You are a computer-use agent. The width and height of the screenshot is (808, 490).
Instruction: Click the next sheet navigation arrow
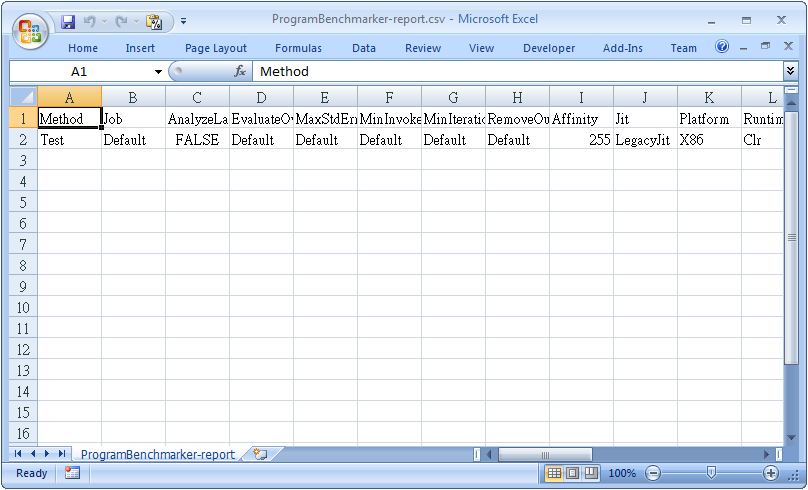pyautogui.click(x=47, y=453)
